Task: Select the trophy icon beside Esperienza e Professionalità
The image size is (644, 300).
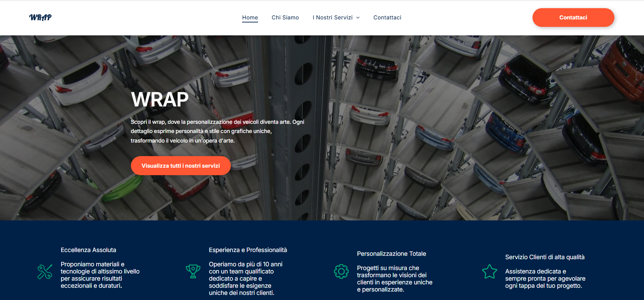Action: coord(193,271)
